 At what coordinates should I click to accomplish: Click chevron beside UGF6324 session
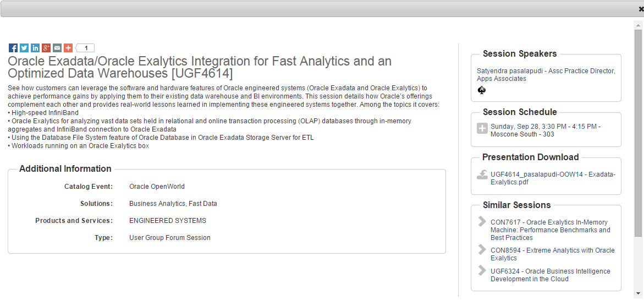coord(482,270)
